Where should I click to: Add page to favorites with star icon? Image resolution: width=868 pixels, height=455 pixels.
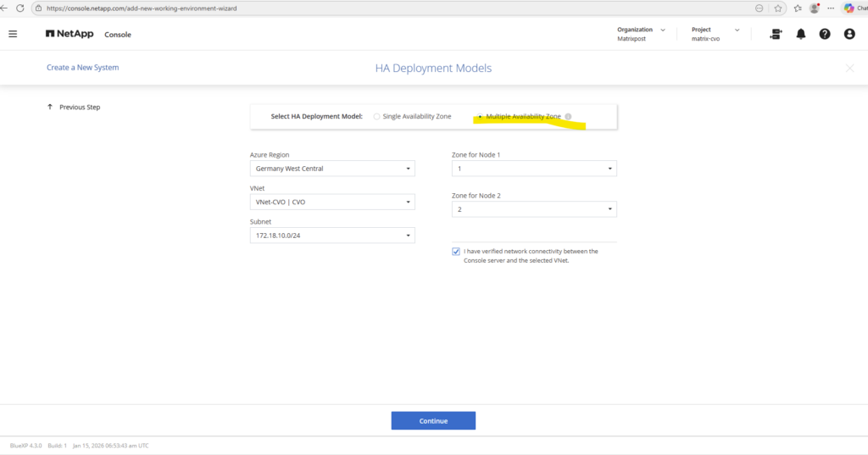coord(777,8)
